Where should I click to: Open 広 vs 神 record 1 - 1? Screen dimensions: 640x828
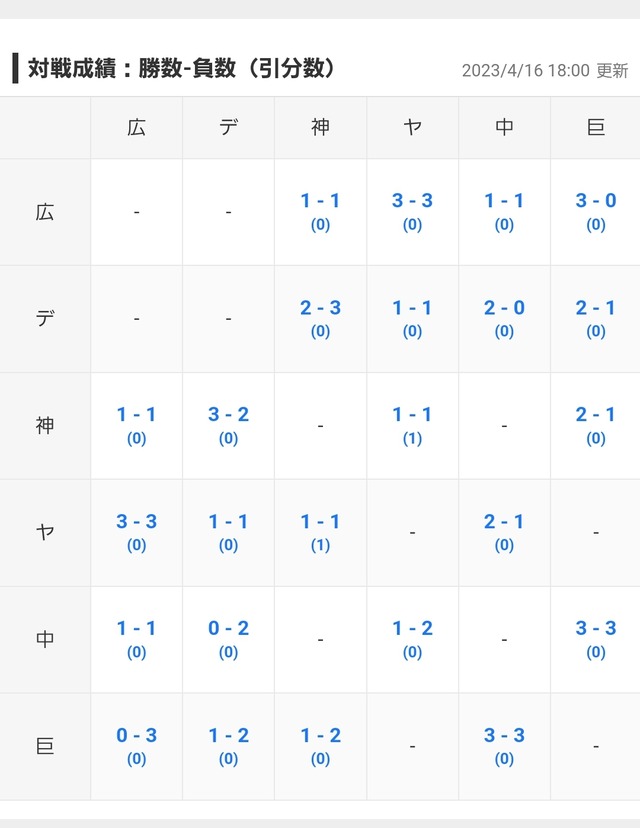point(320,211)
